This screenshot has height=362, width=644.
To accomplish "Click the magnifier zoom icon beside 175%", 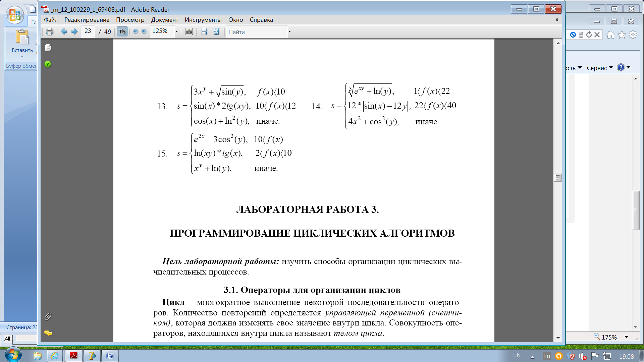I will (597, 337).
